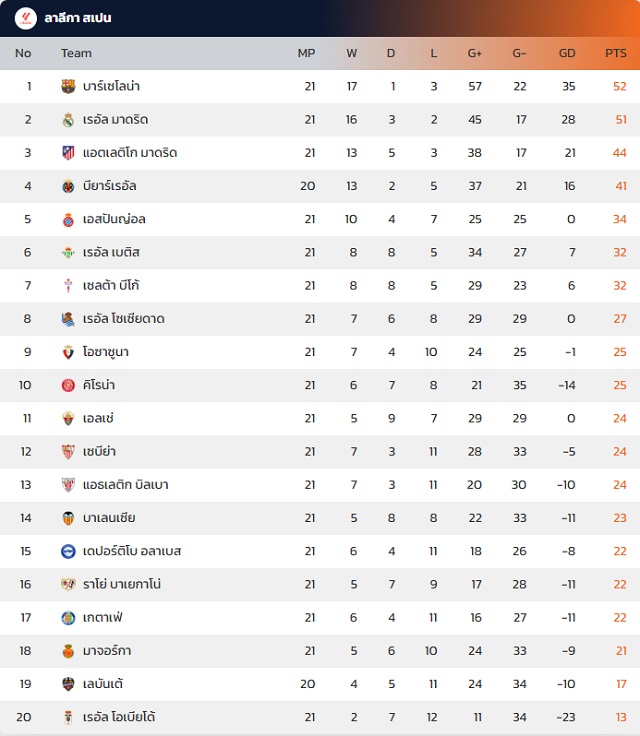The width and height of the screenshot is (640, 736).
Task: Click the ลาลีกา สเปน league title
Action: point(78,18)
